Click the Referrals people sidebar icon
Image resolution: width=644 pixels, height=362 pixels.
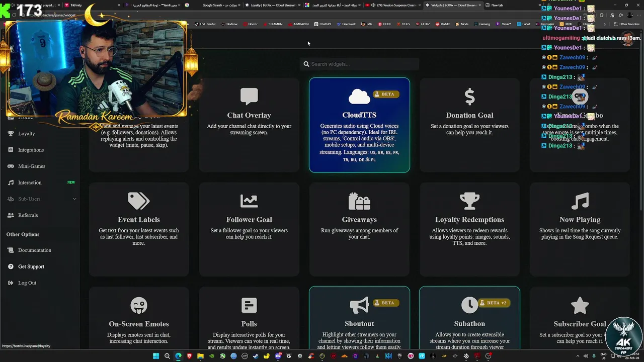(11, 215)
